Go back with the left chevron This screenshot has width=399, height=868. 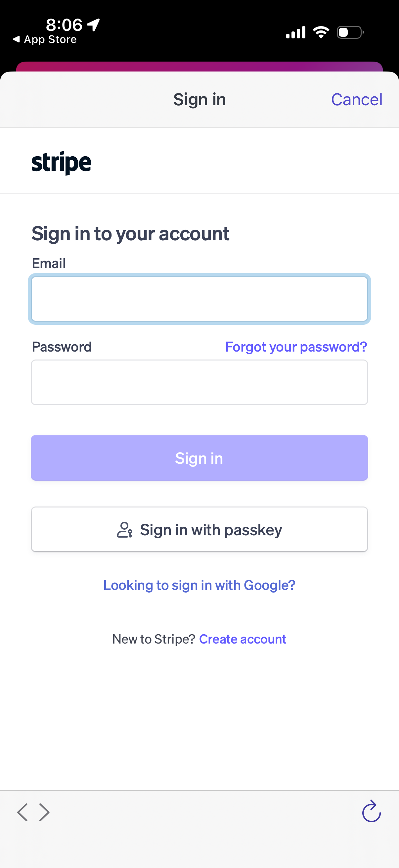[22, 812]
